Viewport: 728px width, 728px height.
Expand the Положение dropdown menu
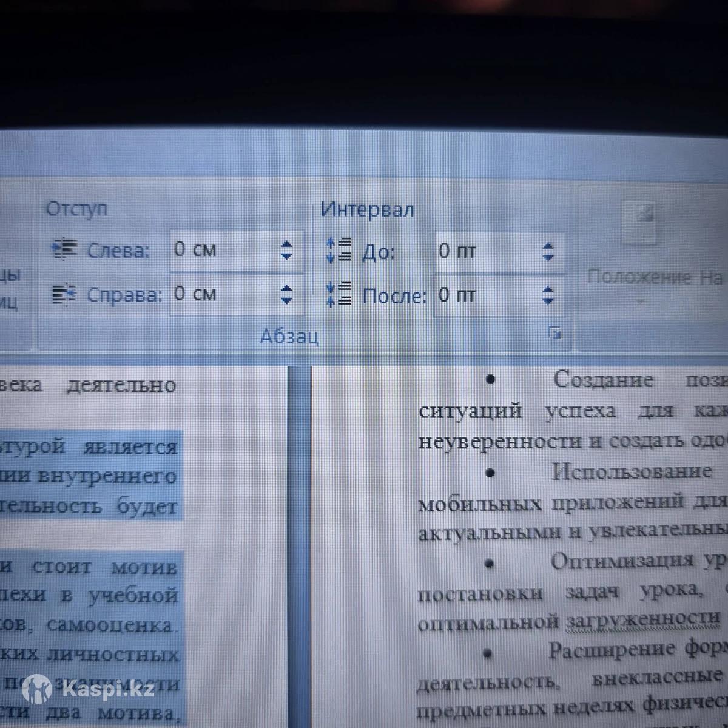[641, 302]
